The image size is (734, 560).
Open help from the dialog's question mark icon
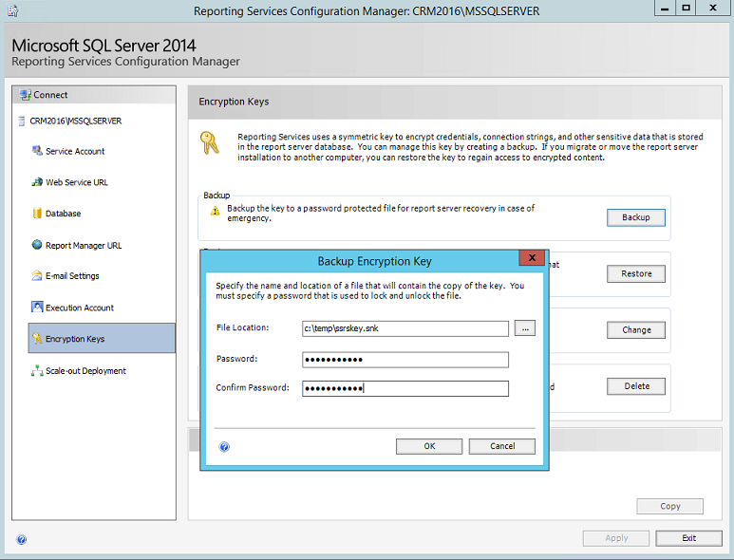(224, 447)
